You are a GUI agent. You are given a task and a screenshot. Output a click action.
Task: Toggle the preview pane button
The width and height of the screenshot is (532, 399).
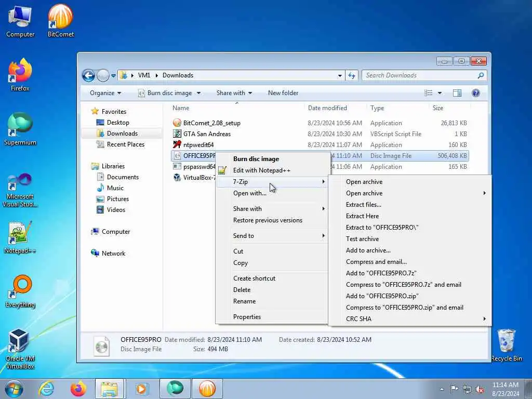457,93
